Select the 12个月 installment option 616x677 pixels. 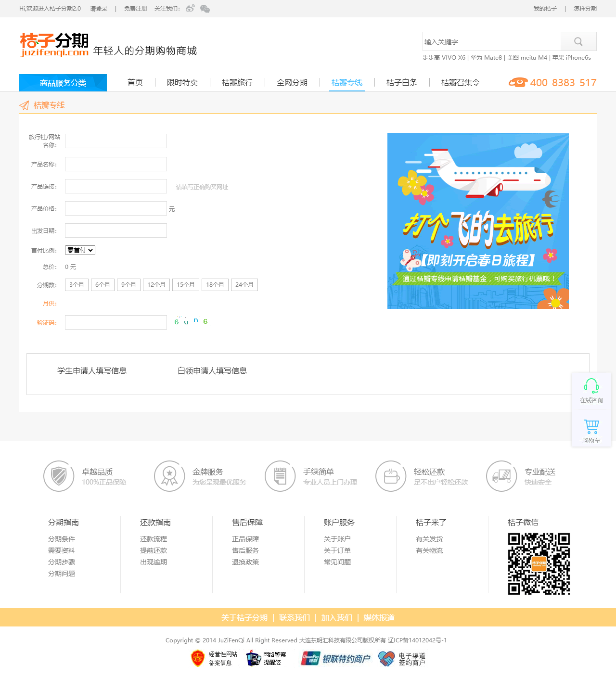[x=156, y=285]
